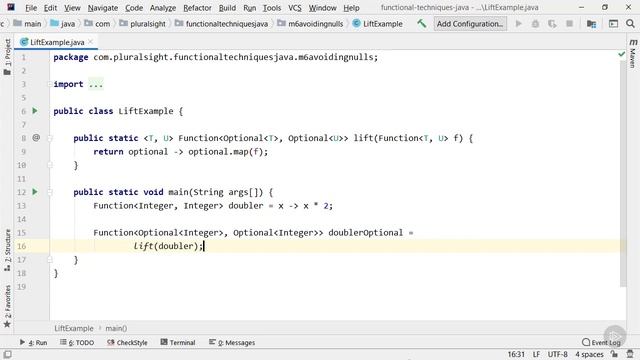Screen dimensions: 640x360
Task: Open the 0: Messages tool window
Action: (232, 342)
